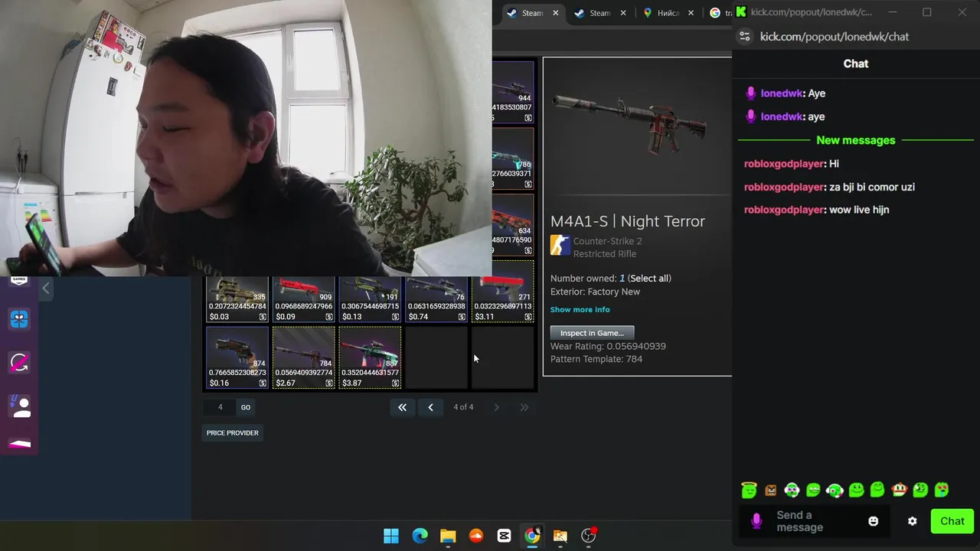Click the "4 of 4" page indicator
980x551 pixels.
click(x=463, y=407)
